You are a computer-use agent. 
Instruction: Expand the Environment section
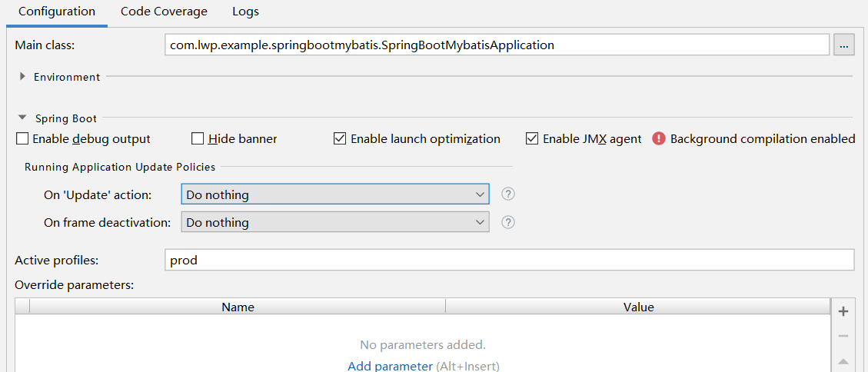(x=23, y=77)
